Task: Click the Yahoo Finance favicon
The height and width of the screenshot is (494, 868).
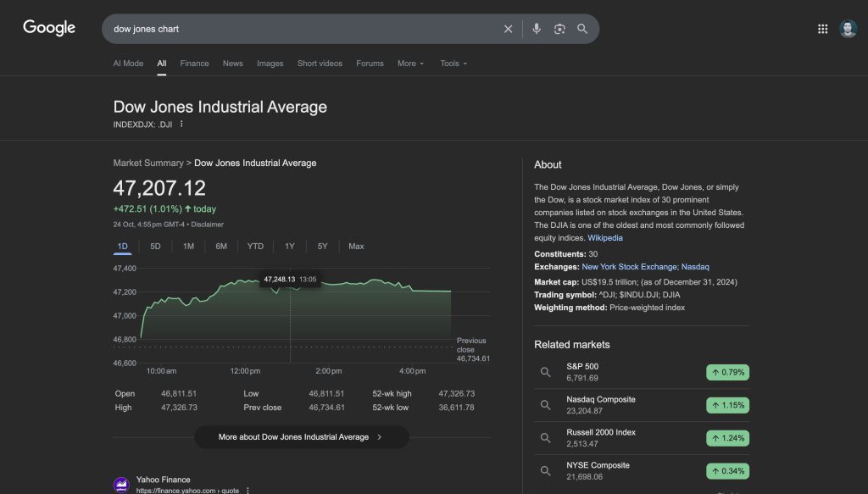Action: click(120, 481)
